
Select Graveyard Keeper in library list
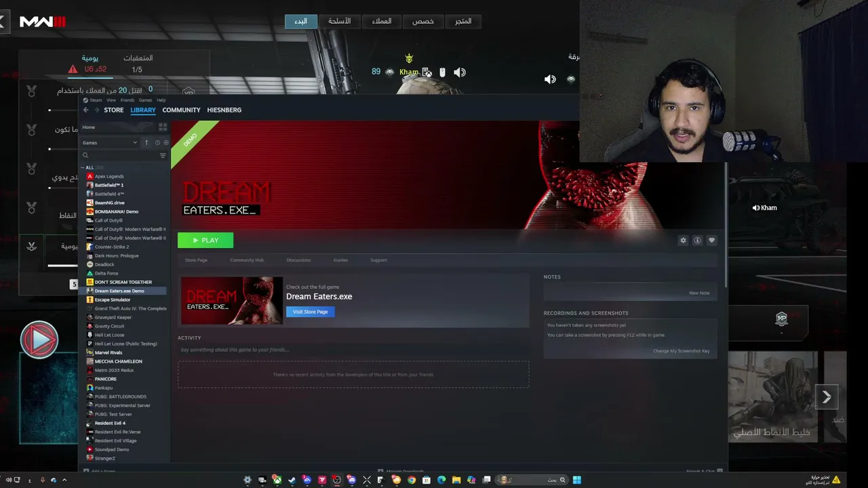pos(113,317)
